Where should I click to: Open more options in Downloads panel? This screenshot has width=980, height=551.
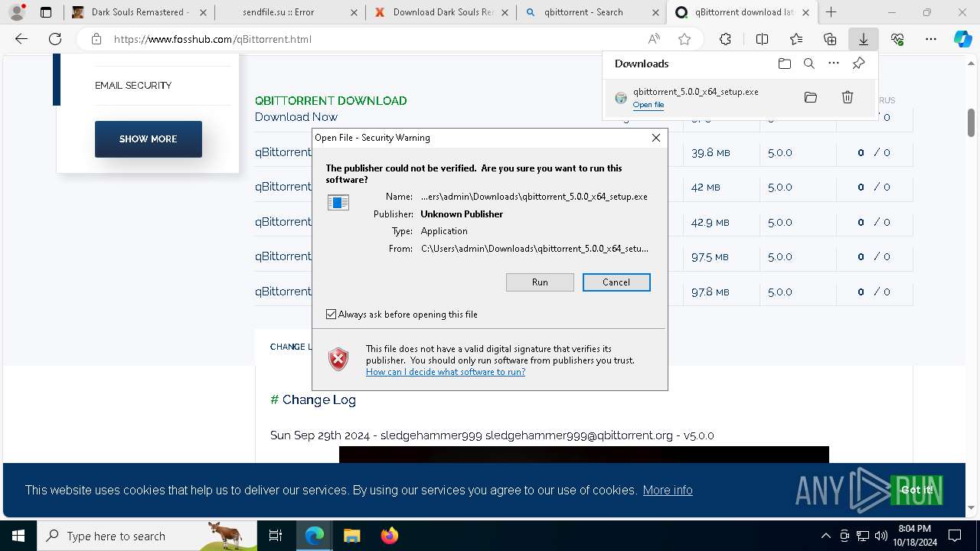tap(834, 64)
